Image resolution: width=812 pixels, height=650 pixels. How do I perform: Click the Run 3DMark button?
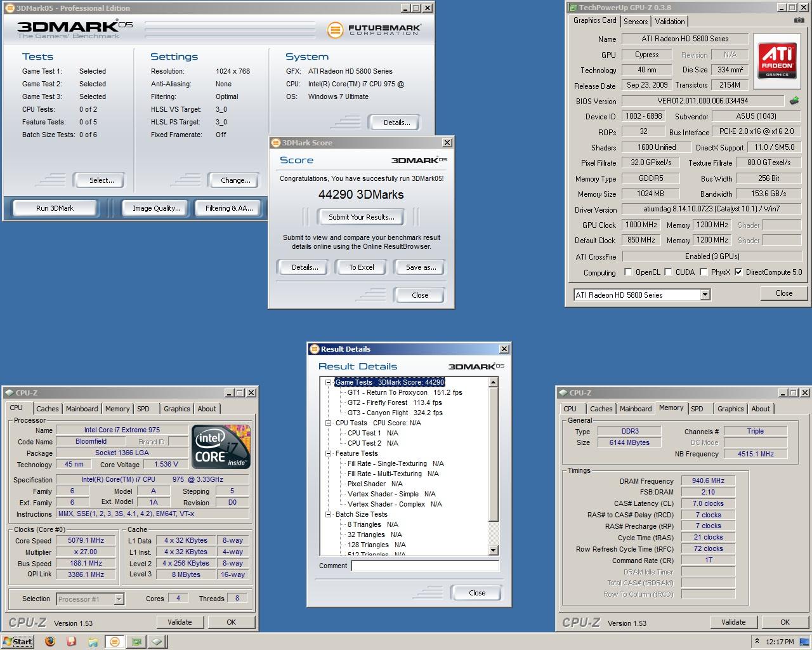point(55,208)
